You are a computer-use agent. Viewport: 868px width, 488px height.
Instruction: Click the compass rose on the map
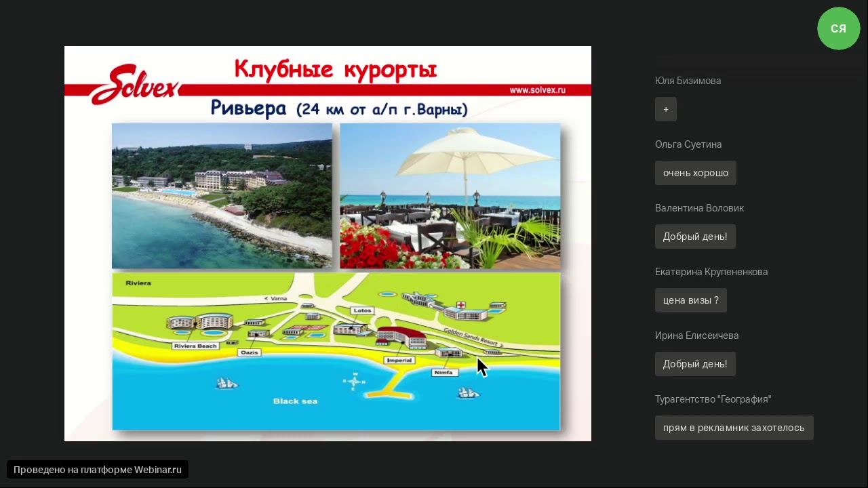pos(354,382)
